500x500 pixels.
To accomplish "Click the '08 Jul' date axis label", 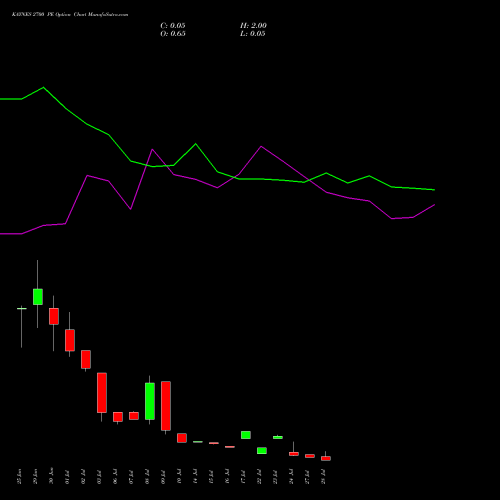I will (147, 477).
